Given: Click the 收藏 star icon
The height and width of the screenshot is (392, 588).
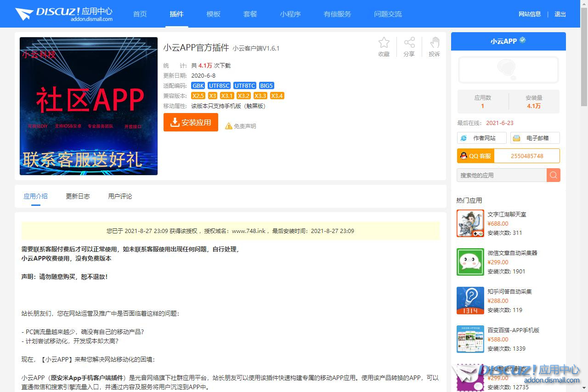Looking at the screenshot, I should pos(384,43).
